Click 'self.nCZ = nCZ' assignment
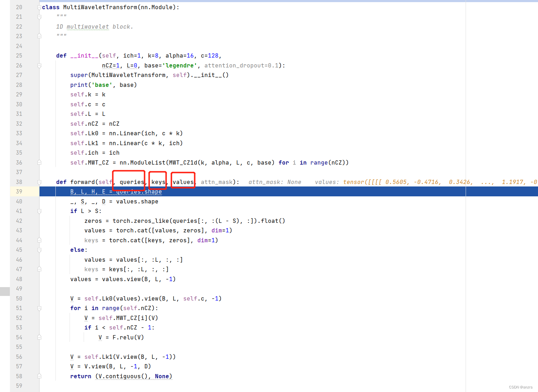 (x=95, y=124)
